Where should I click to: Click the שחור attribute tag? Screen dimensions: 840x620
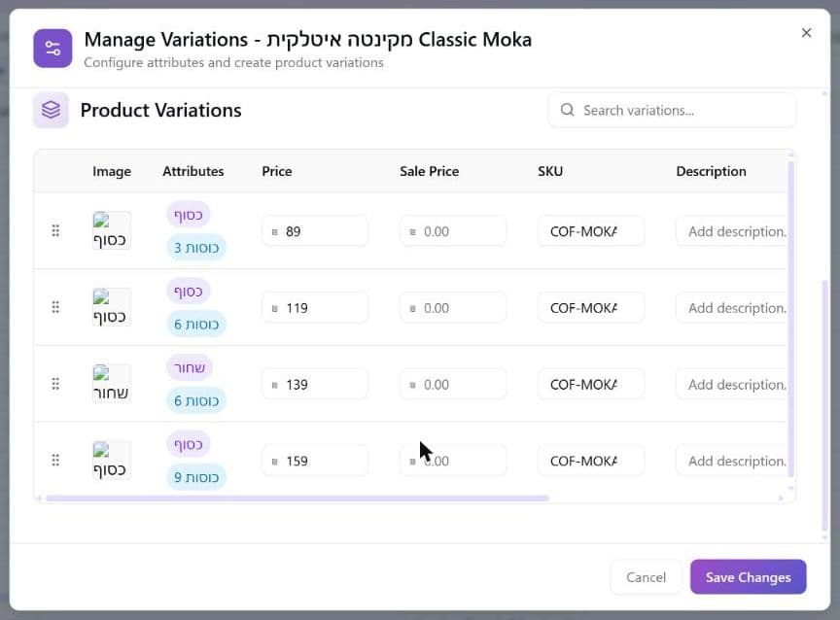[190, 368]
